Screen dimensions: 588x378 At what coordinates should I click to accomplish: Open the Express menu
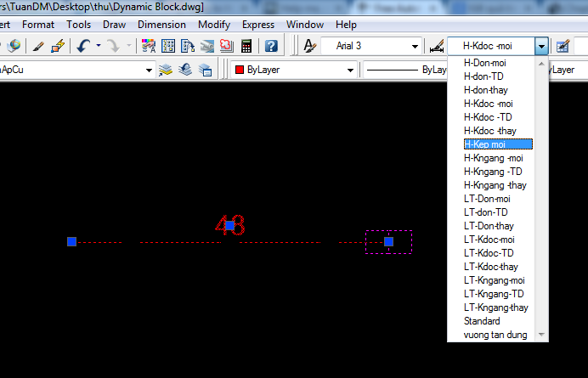(258, 25)
